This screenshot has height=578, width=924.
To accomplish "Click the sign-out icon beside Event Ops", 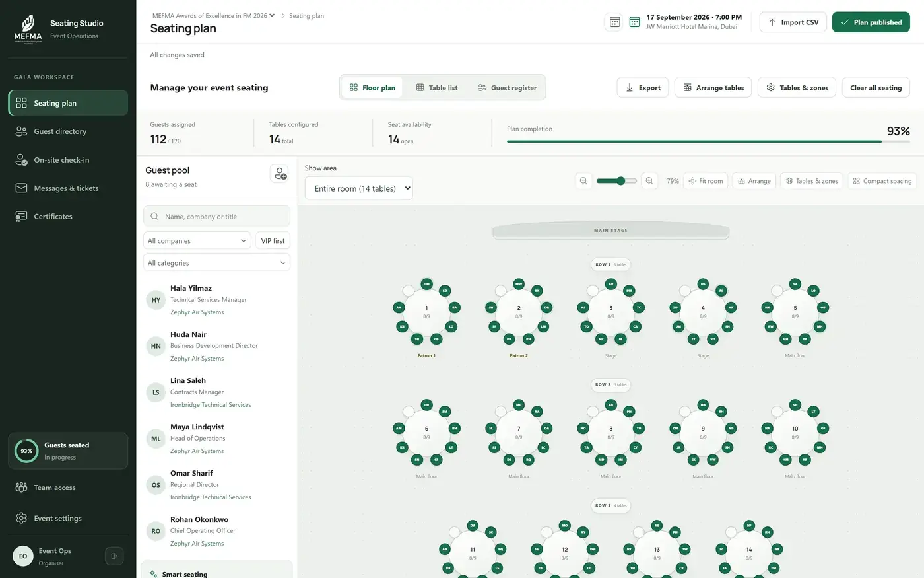I will 114,556.
